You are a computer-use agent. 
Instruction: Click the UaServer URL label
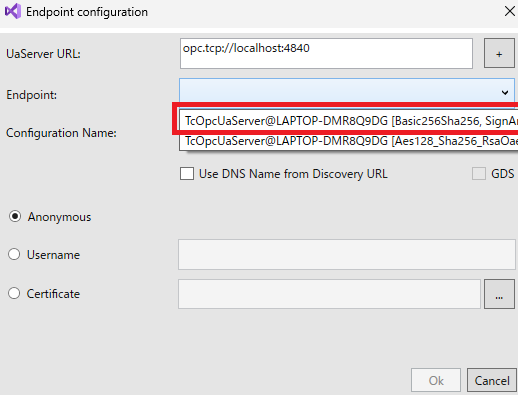[x=43, y=54]
